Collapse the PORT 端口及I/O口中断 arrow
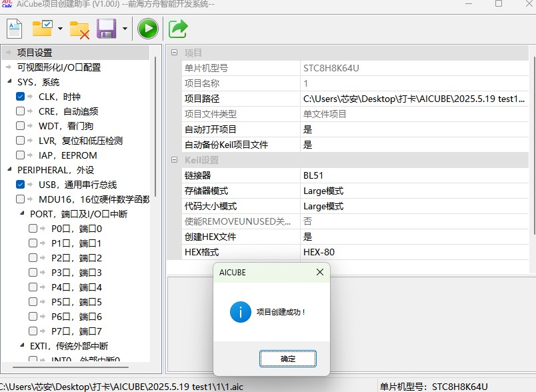 coord(22,213)
